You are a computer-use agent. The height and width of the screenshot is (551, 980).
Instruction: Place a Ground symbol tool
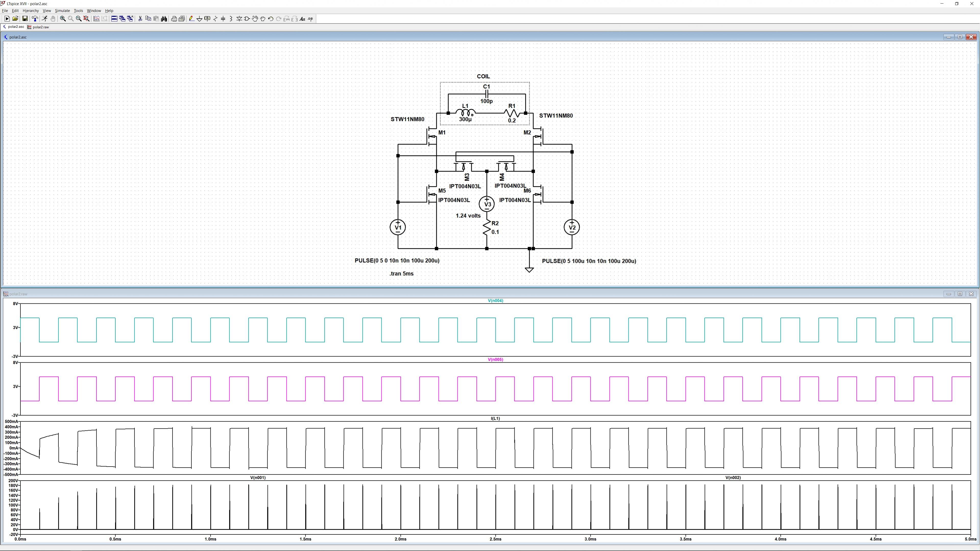[x=199, y=19]
